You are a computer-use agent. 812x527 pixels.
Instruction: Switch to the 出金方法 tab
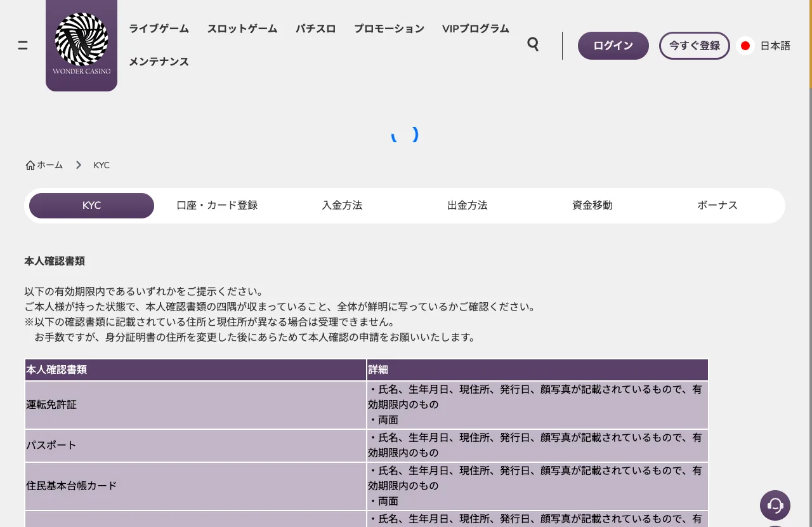tap(468, 206)
